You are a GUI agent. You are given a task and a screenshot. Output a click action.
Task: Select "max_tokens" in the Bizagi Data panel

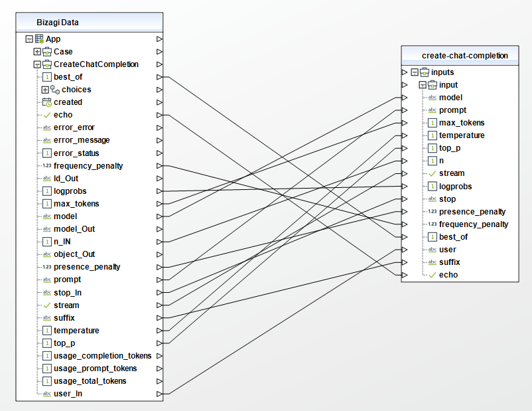tap(76, 204)
